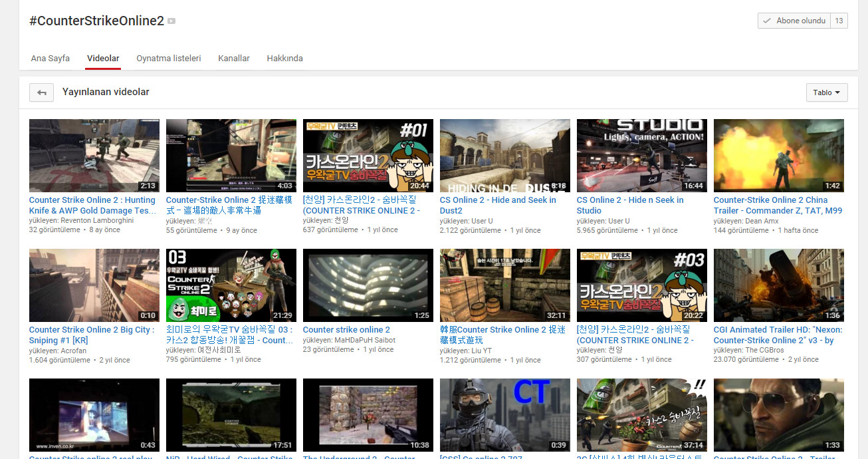868x459 pixels.
Task: Click the small icon beside the #CounterStrikeOnline2 title
Action: 171,21
